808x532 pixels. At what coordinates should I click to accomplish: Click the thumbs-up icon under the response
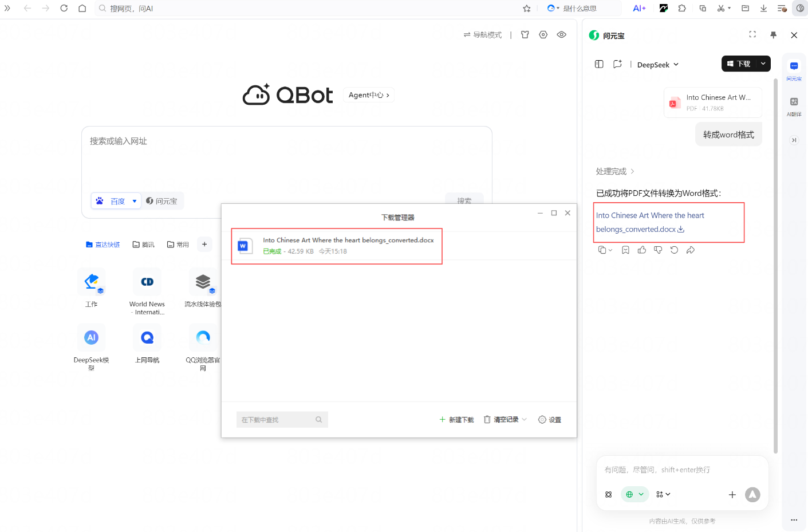click(641, 250)
